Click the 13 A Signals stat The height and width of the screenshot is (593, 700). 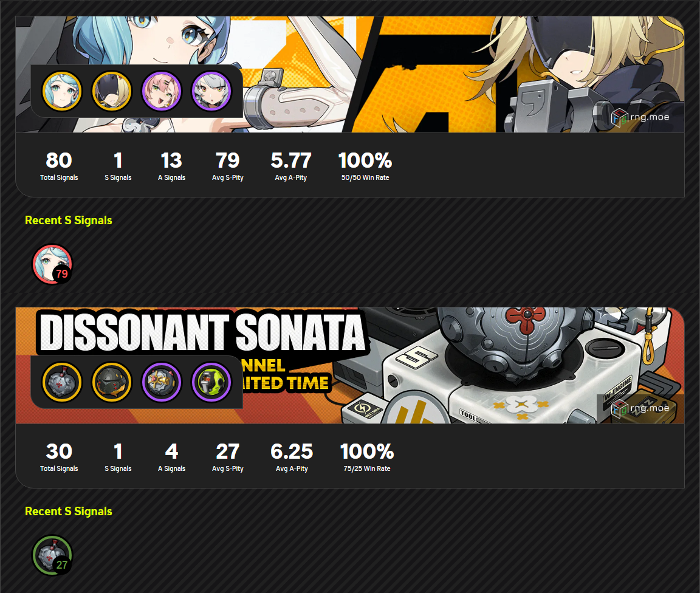click(171, 166)
